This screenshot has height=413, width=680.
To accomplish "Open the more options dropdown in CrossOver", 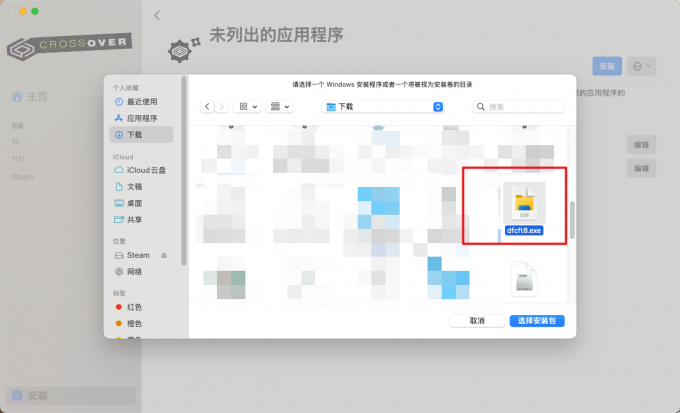I will click(x=641, y=66).
